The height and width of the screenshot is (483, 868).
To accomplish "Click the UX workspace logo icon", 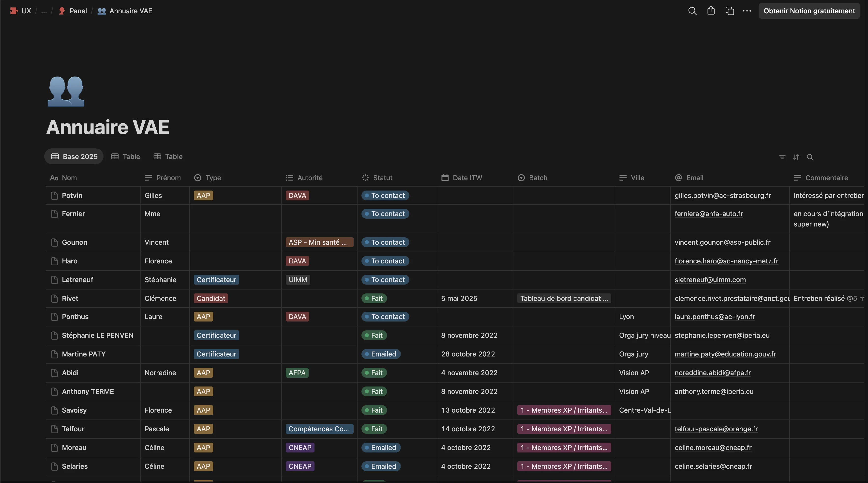I will 14,11.
